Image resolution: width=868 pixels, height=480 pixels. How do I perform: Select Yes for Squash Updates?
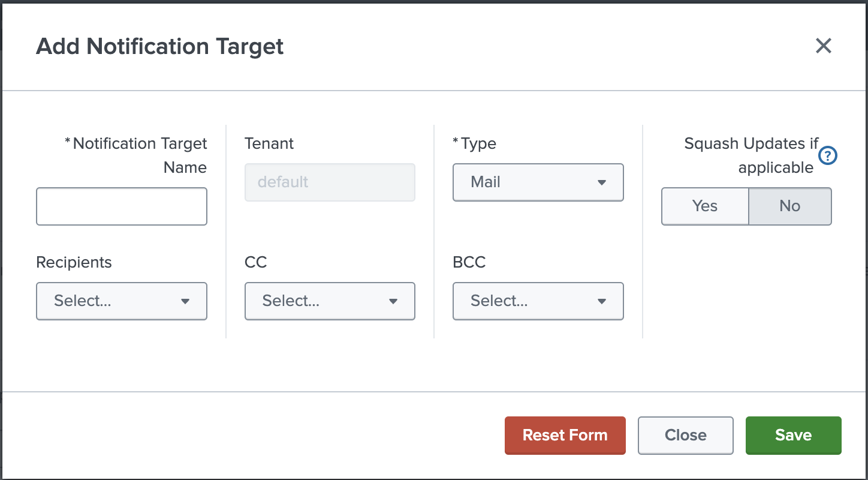[x=705, y=206]
